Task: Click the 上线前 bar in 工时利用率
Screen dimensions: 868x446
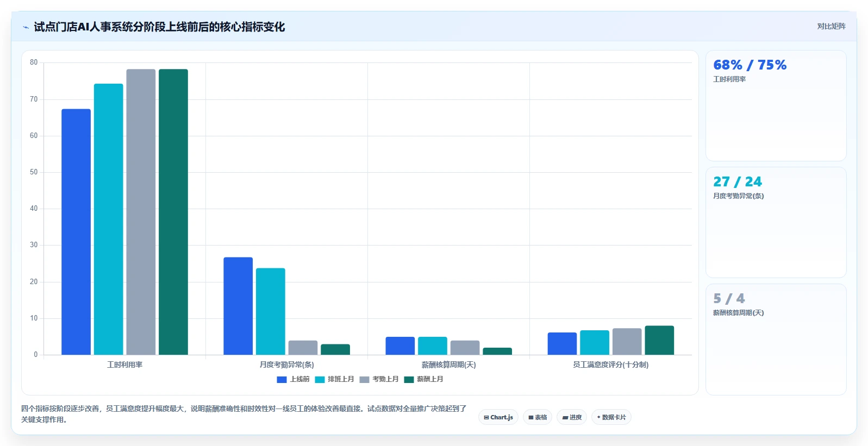Action: (x=76, y=232)
